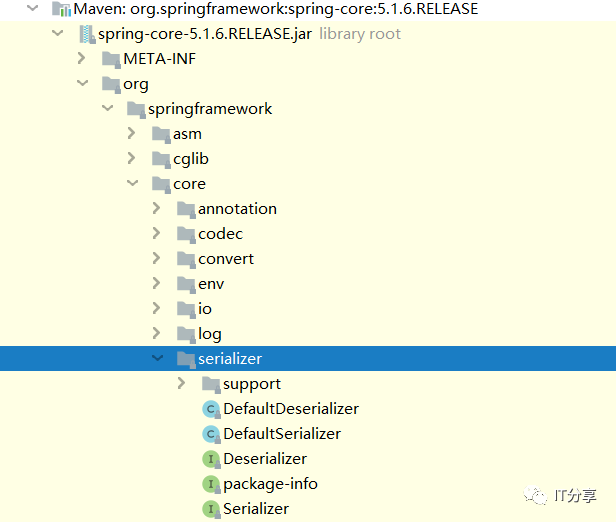Select the asm package name

(x=187, y=134)
